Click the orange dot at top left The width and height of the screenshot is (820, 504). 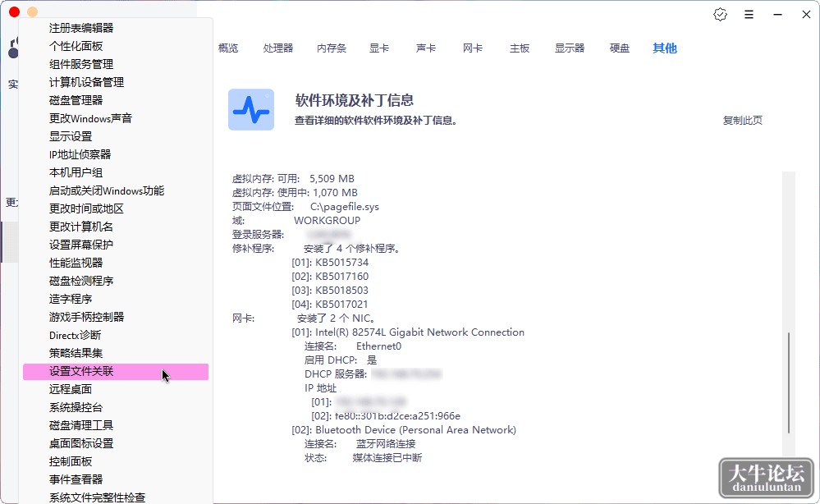(33, 11)
